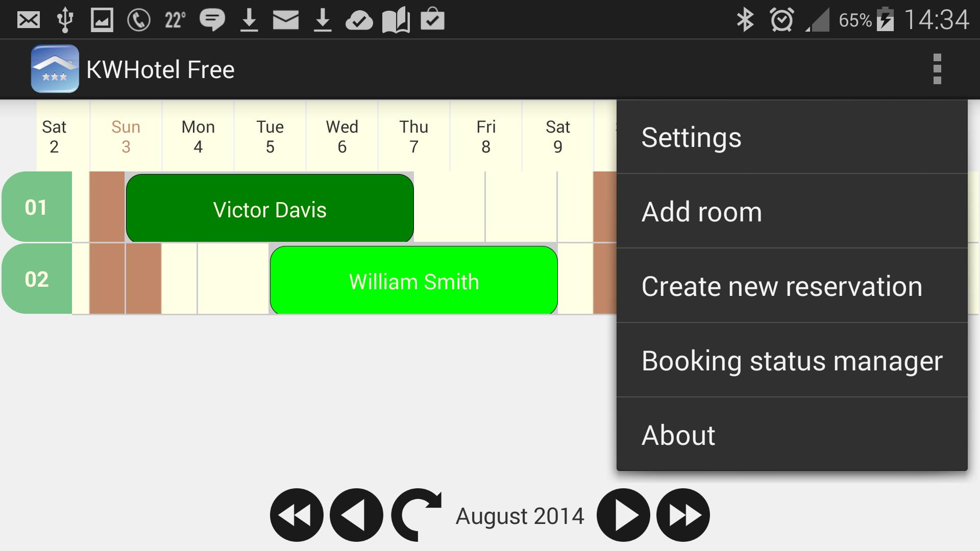Open Victor Davis reservation block

270,208
